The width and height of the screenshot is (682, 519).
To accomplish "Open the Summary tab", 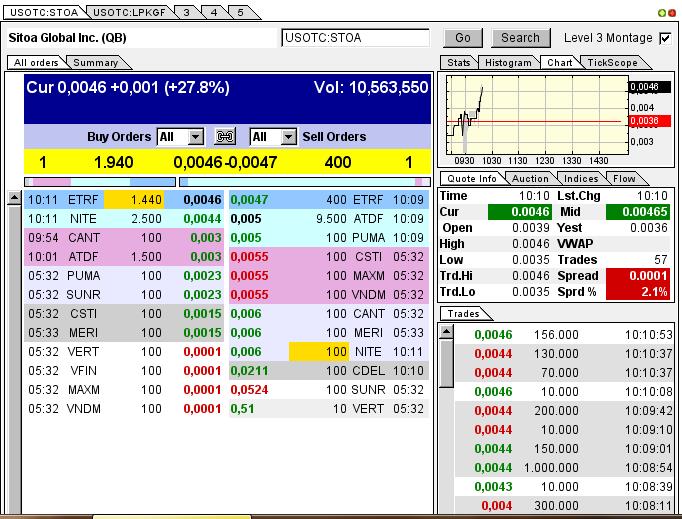I will [95, 62].
